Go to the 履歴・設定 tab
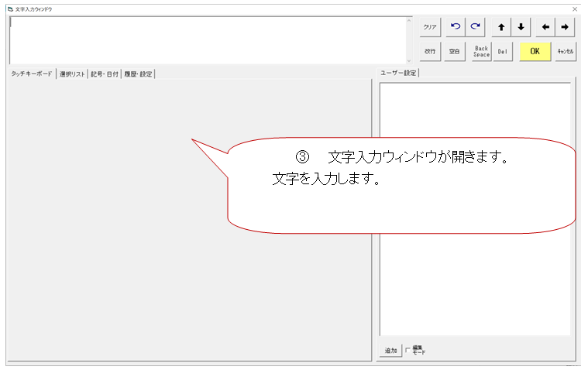 [x=139, y=74]
